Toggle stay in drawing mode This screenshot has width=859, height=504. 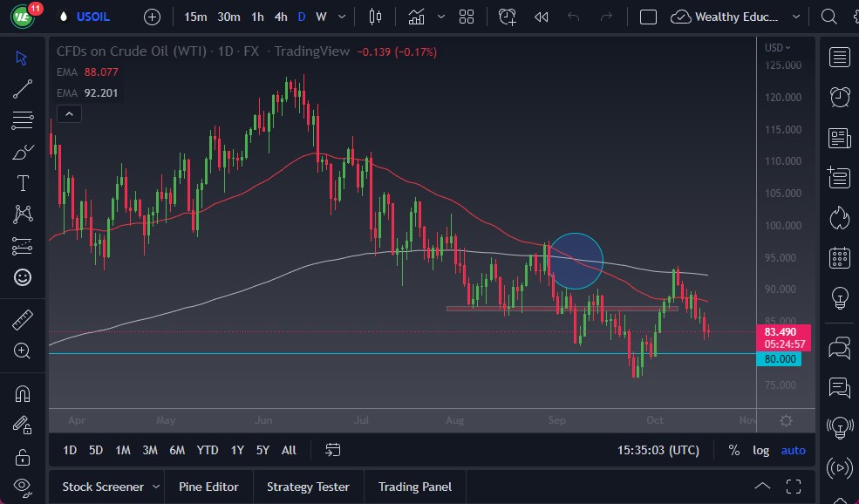[x=23, y=426]
